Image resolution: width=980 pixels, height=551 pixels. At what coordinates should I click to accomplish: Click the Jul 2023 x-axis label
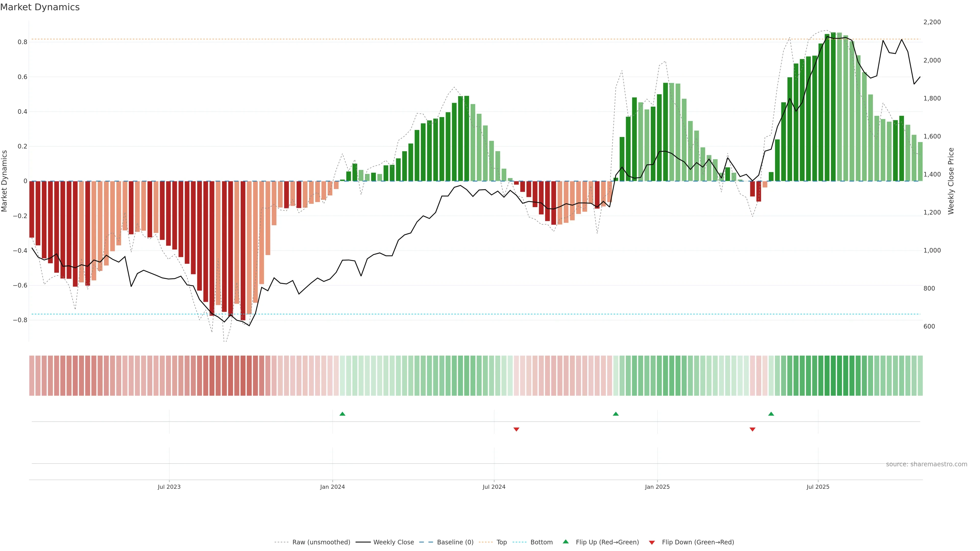pyautogui.click(x=169, y=487)
